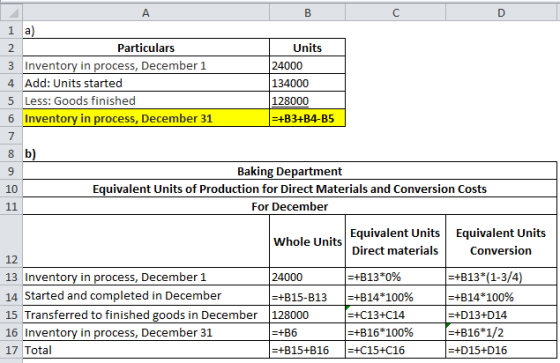Select the 128000 value in row 5

[x=308, y=100]
